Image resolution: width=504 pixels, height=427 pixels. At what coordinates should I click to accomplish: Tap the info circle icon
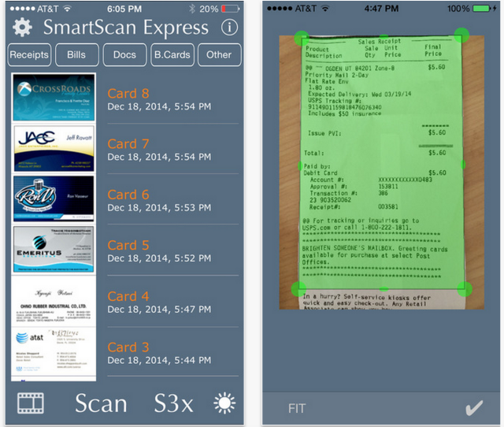coord(229,28)
